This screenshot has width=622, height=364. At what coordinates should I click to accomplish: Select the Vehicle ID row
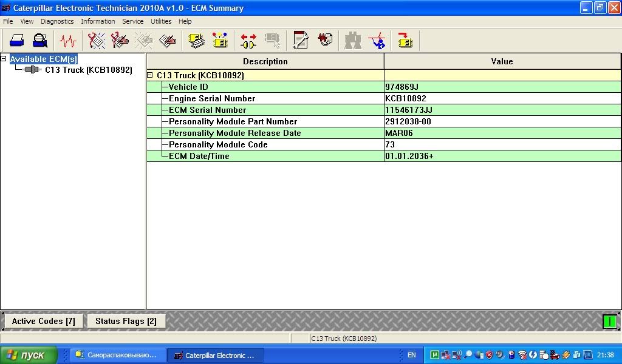(384, 87)
